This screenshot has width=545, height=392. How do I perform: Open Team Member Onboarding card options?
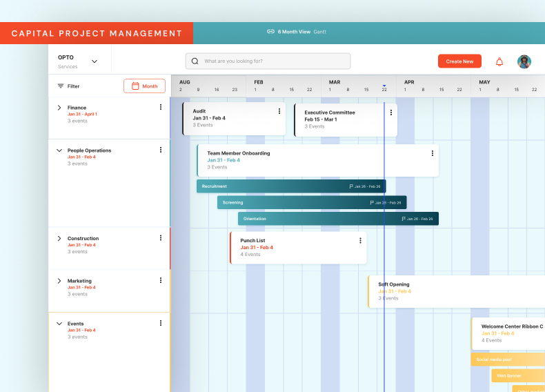coord(433,153)
